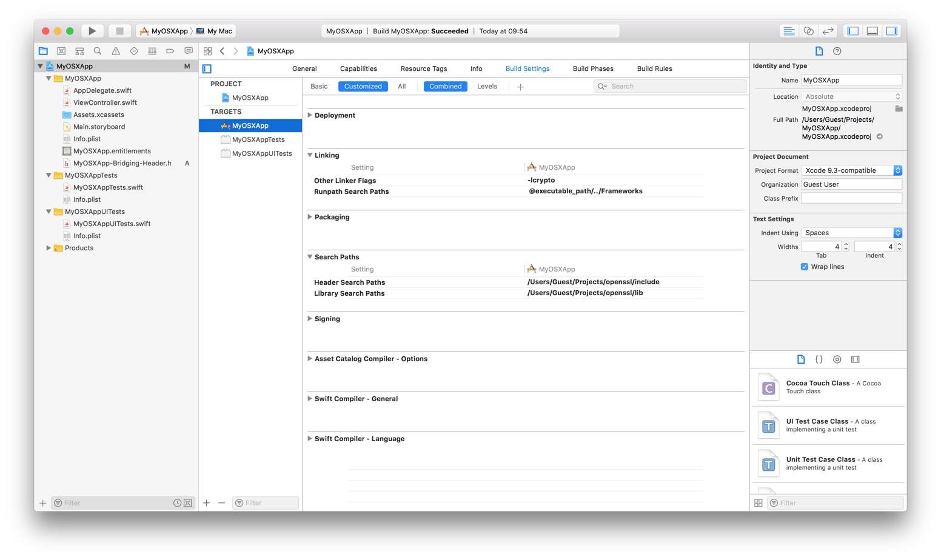The height and width of the screenshot is (560, 941).
Task: Switch to Levels view
Action: [487, 87]
